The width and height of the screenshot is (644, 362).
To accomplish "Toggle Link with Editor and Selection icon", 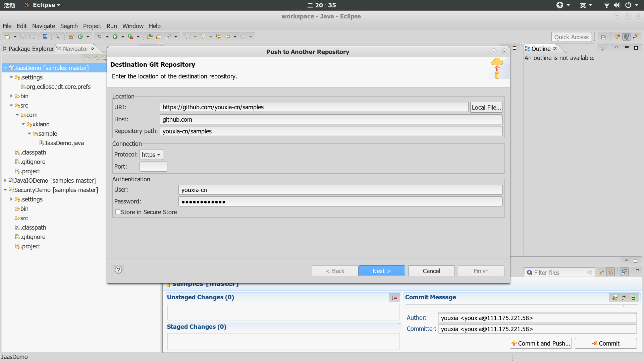I will click(x=610, y=272).
